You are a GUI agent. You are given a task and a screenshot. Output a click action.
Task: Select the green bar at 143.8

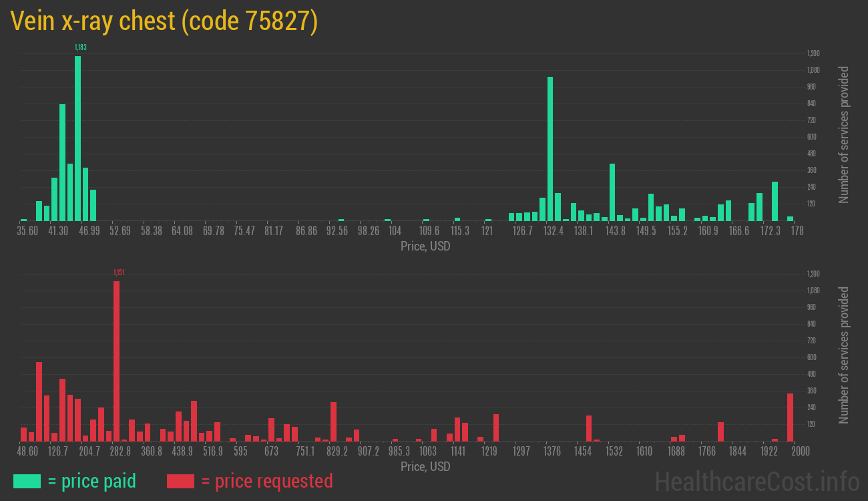point(612,192)
